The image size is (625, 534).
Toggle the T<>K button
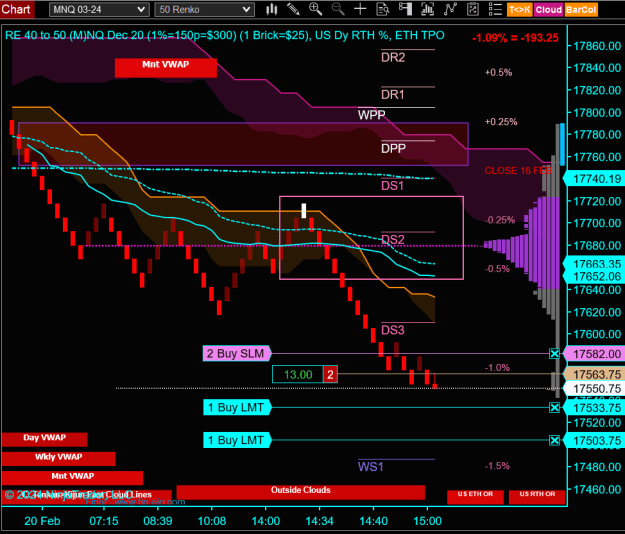(520, 10)
